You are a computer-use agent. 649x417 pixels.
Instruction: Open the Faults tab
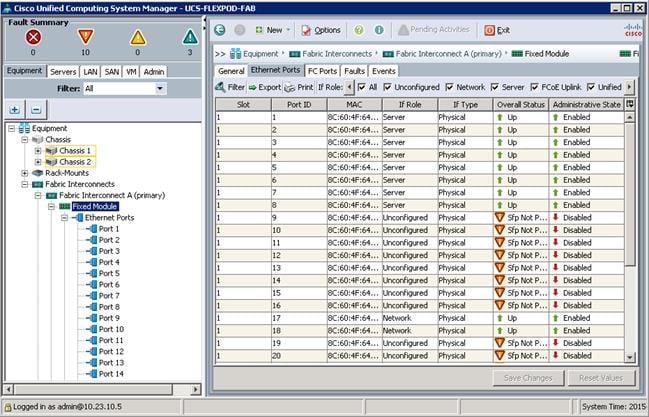pos(354,71)
